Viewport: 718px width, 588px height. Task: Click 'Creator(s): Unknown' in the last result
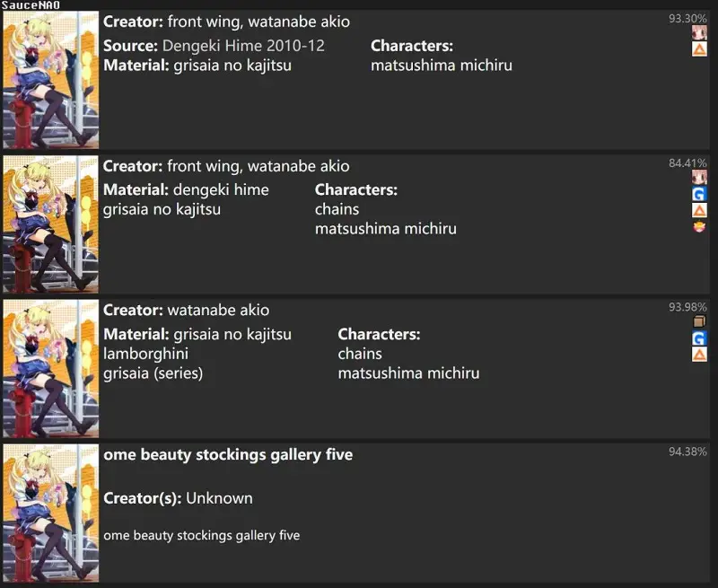click(178, 498)
